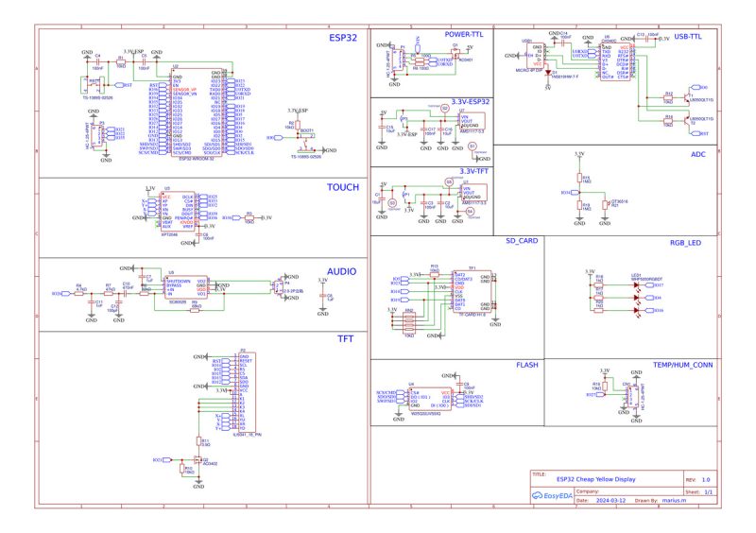Click the IO34 net port in ADC
756x533 pixels.
pos(570,193)
